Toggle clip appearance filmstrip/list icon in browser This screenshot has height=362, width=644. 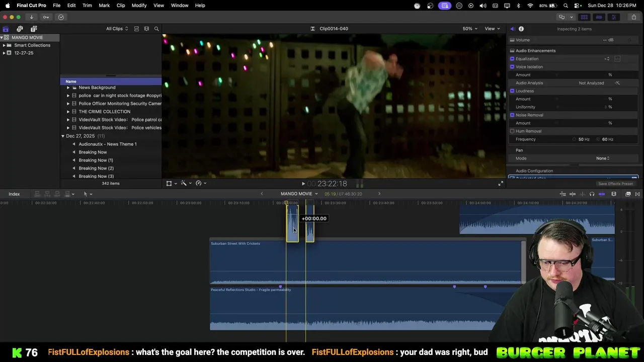coord(136,29)
